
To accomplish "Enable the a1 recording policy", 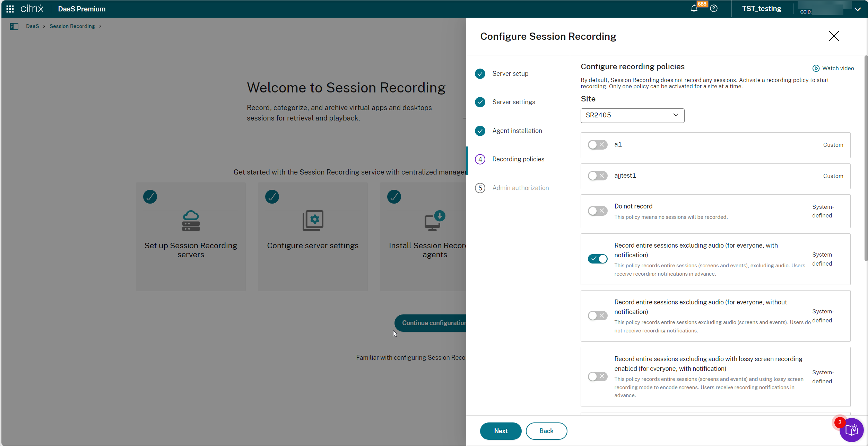I will (597, 145).
